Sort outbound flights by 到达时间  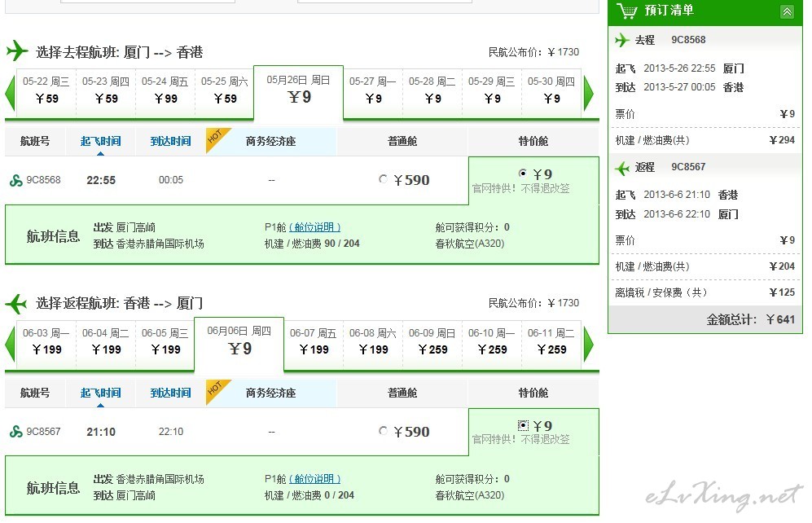pyautogui.click(x=170, y=142)
